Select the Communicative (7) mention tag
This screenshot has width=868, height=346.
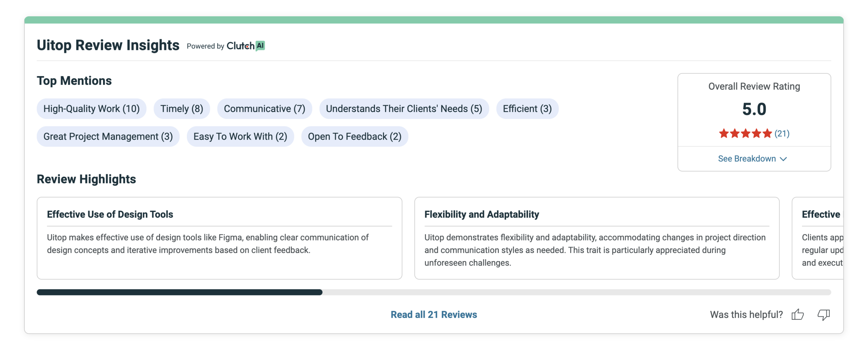(x=264, y=109)
